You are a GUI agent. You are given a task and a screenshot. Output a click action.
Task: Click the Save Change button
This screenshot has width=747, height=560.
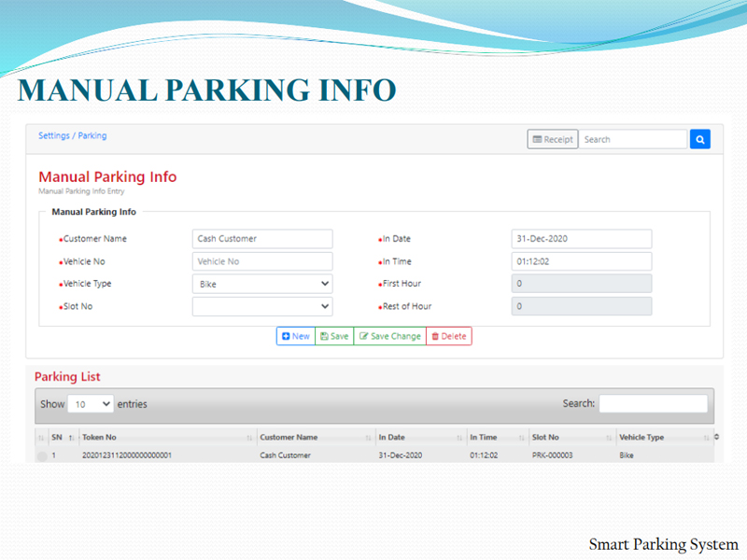point(390,336)
